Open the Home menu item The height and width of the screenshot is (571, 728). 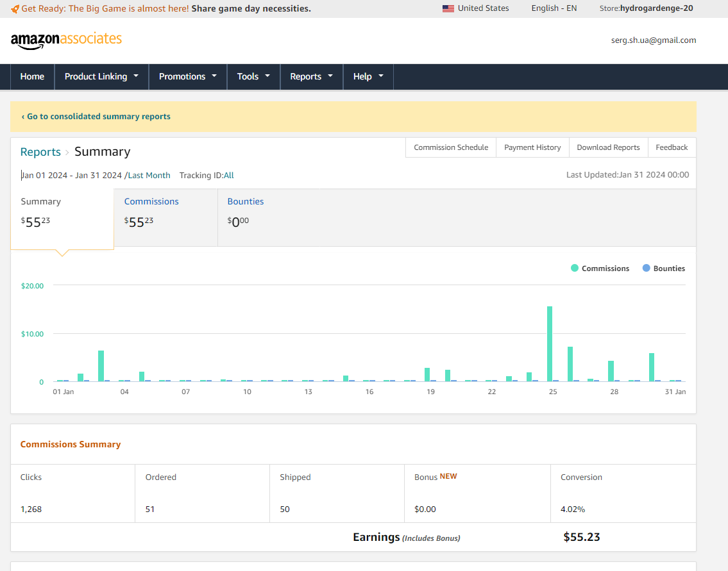[x=32, y=76]
